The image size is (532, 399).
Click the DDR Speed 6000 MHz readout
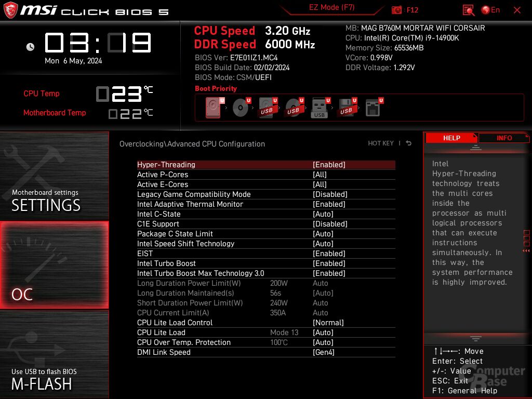click(x=255, y=44)
